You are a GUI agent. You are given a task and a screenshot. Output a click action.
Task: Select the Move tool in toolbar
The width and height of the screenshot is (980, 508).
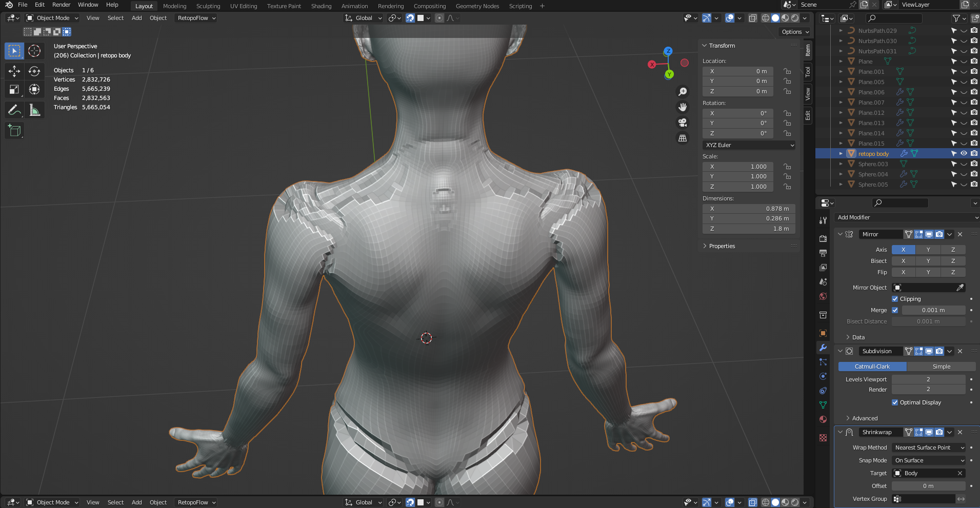(x=14, y=71)
